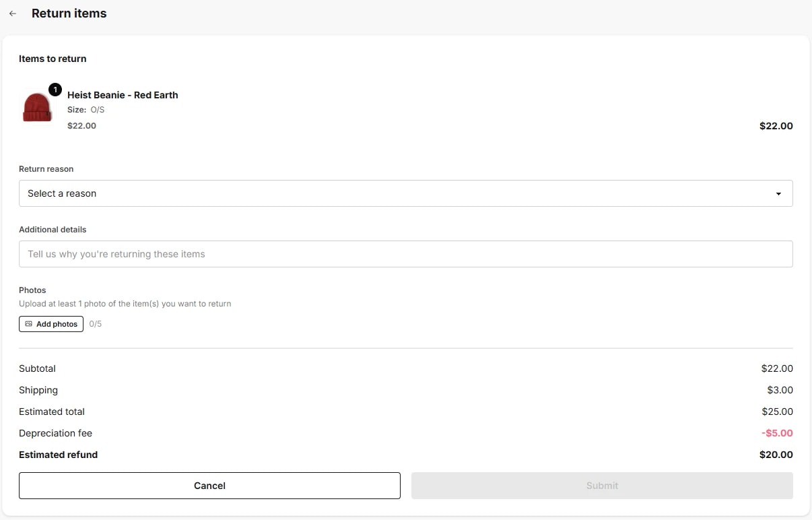
Task: Click the "Size: O/S" text
Action: 86,110
